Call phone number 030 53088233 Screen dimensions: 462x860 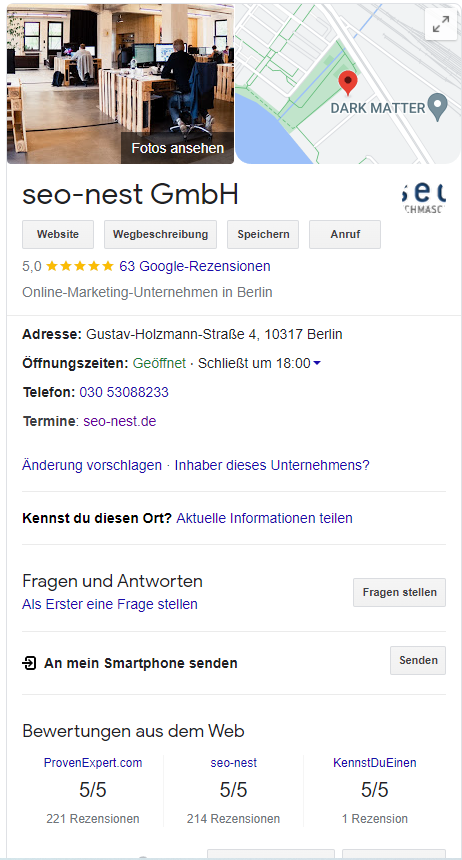tap(124, 393)
